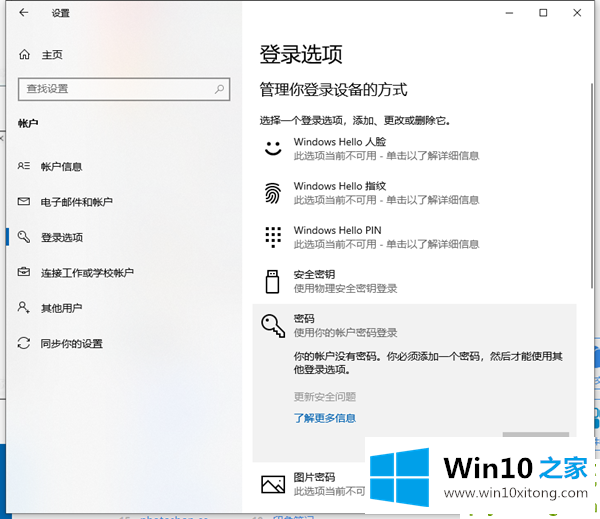Click the Windows Hello face smiley icon
The width and height of the screenshot is (600, 519).
pyautogui.click(x=273, y=149)
